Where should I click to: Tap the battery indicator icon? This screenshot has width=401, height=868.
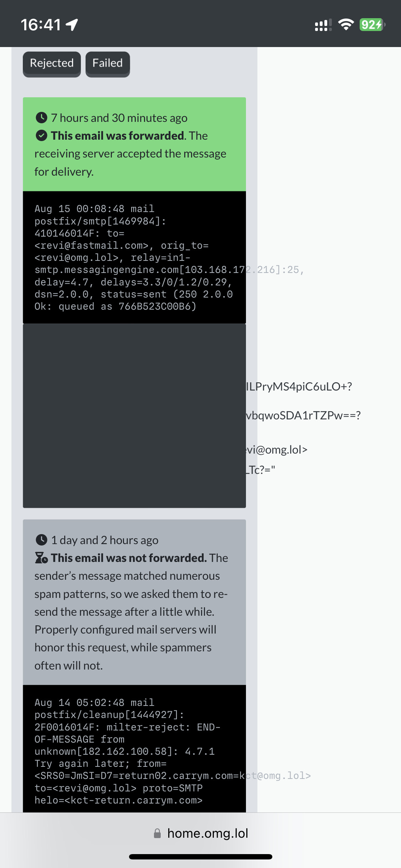point(372,25)
